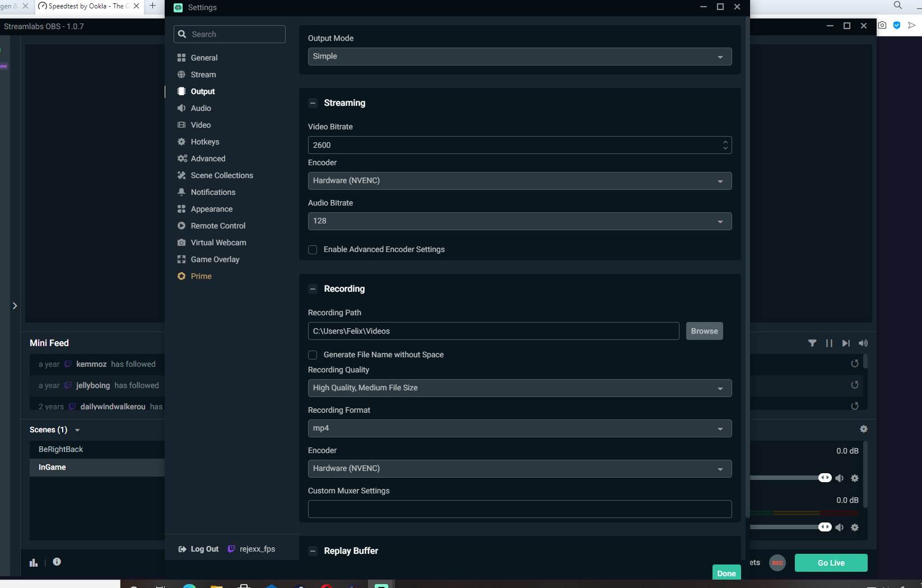Open the Hotkeys settings category

204,142
